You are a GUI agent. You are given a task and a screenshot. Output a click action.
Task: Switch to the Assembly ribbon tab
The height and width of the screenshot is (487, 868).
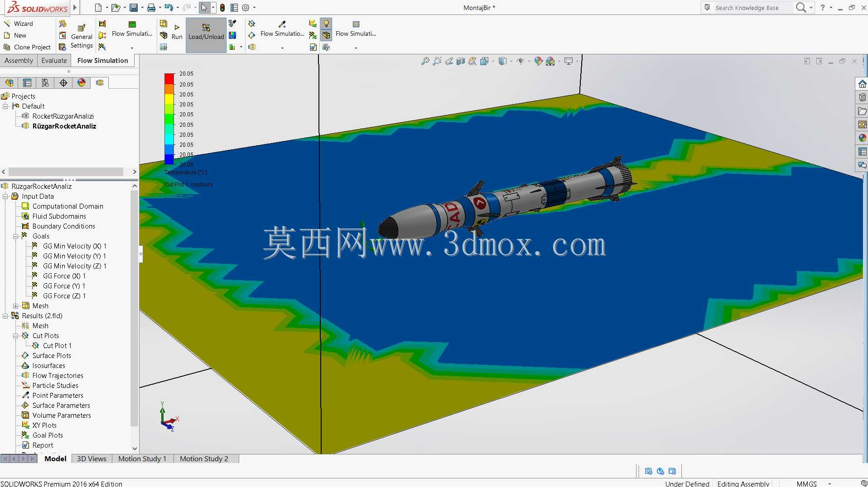click(19, 61)
